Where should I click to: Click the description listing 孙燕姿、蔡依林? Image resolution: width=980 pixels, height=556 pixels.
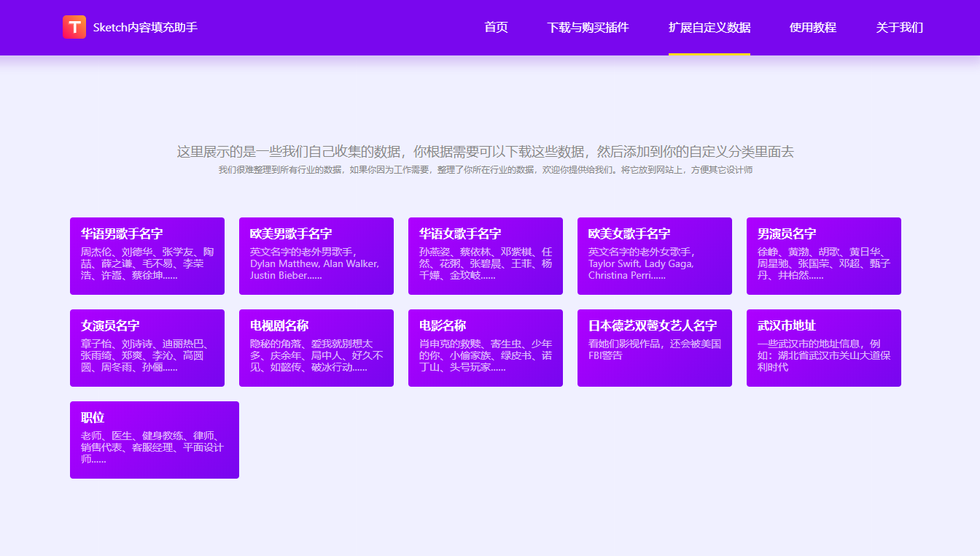486,263
